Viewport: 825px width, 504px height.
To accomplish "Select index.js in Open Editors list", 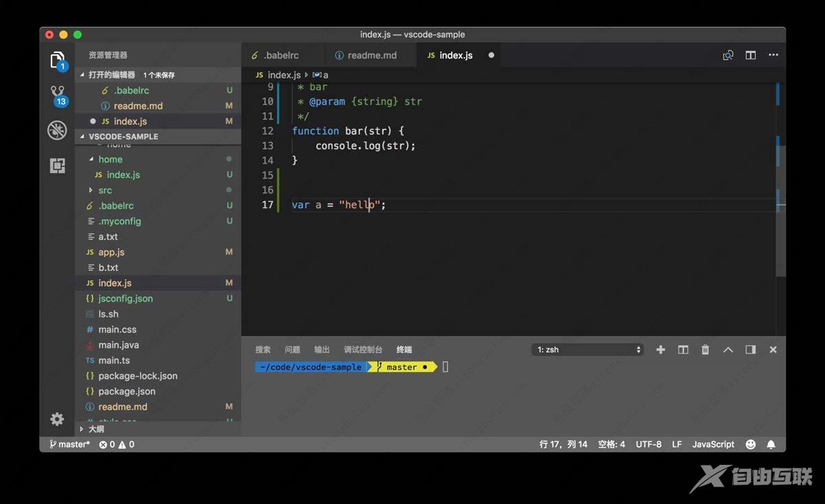I will [157, 121].
